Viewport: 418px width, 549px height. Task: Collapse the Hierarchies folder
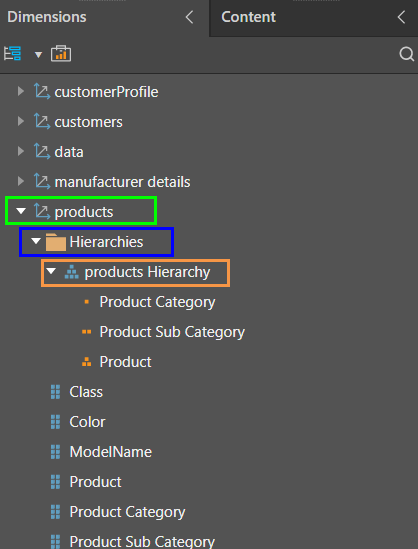click(36, 241)
